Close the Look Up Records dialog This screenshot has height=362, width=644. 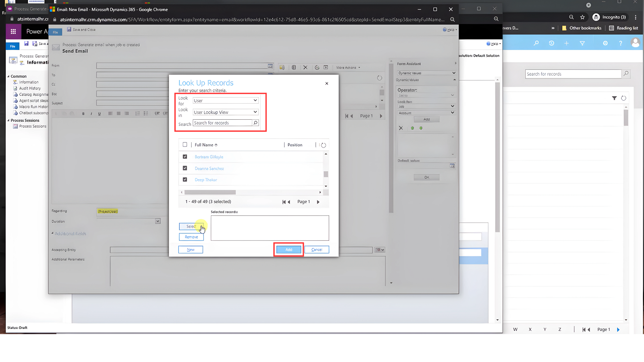(x=327, y=83)
